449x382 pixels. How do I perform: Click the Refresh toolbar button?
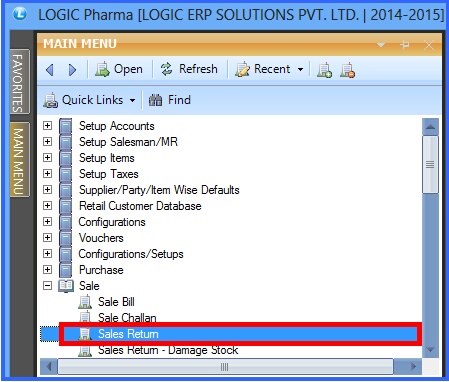[189, 69]
